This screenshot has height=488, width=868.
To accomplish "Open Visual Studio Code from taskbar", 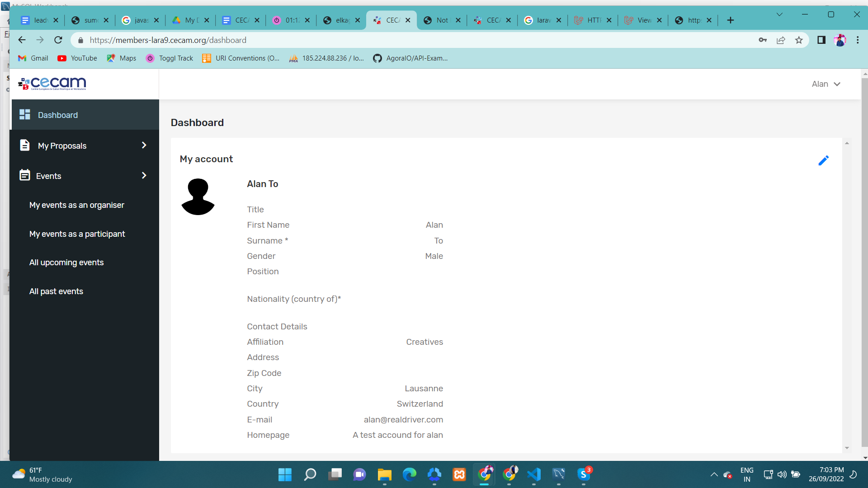I will 534,474.
